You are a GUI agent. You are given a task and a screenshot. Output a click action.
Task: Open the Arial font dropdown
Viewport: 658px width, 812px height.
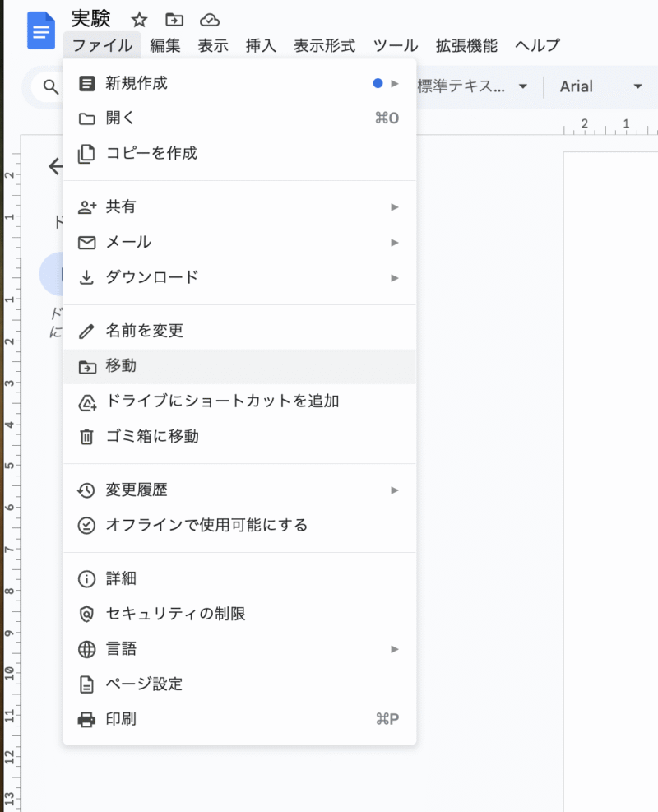[600, 86]
